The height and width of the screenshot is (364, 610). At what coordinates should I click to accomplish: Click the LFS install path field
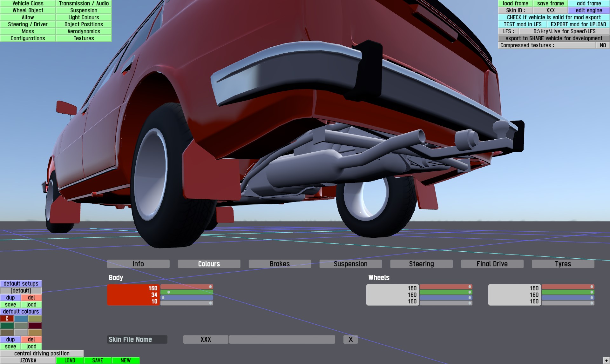(564, 31)
